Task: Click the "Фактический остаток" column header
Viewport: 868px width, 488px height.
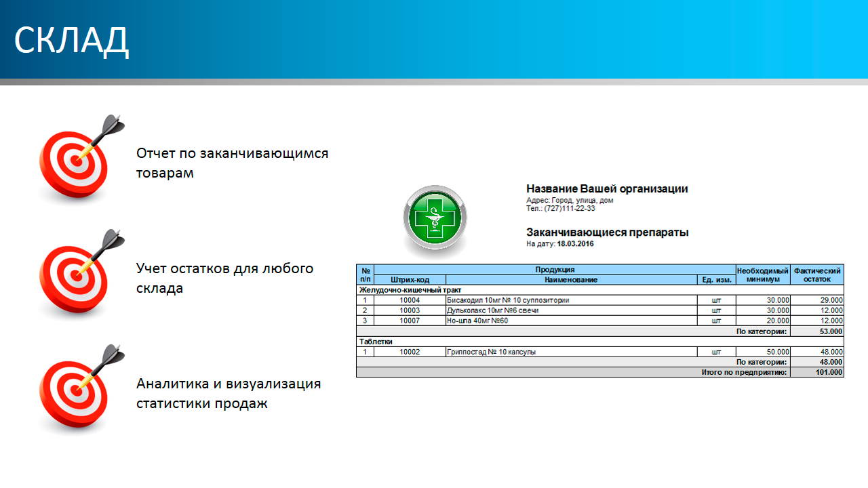Action: click(x=817, y=274)
